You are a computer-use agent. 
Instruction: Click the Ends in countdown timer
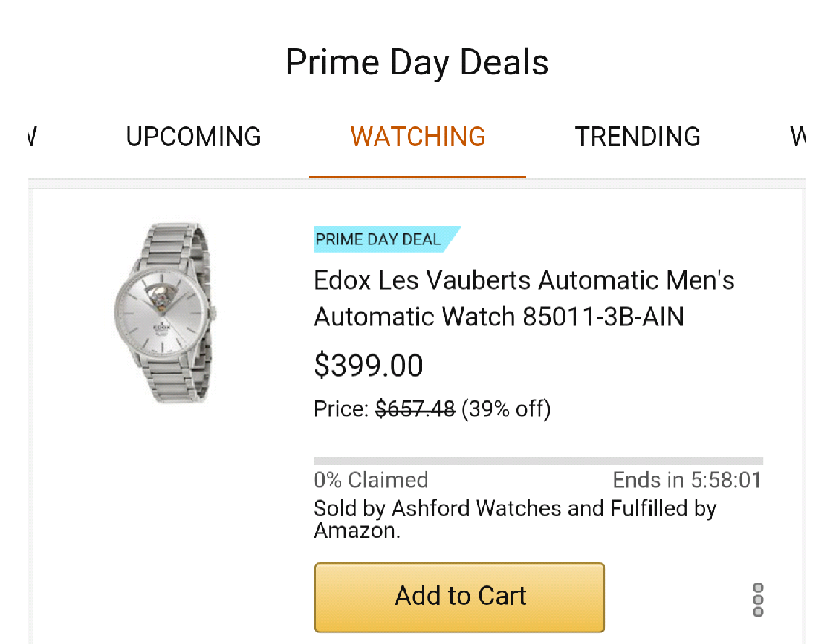pos(687,480)
